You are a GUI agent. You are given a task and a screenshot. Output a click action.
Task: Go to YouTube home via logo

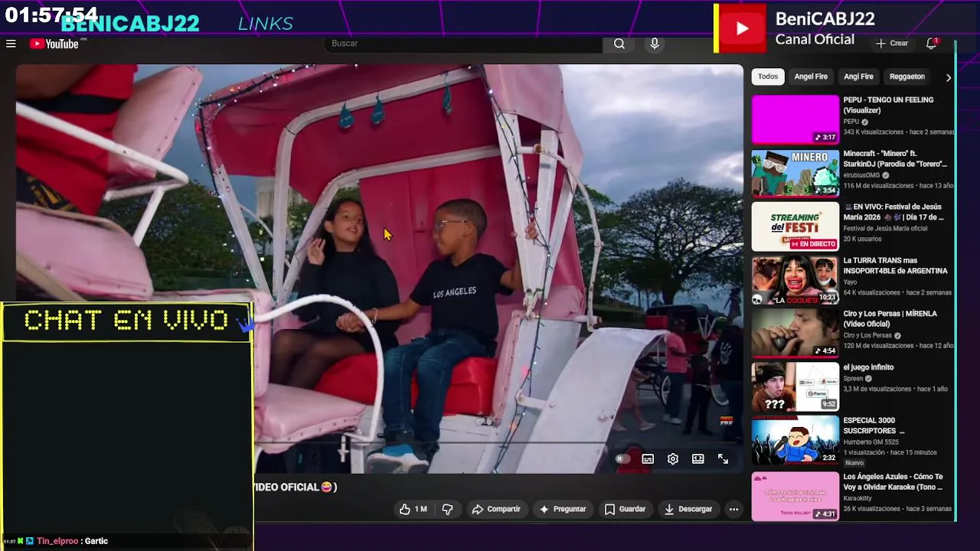[x=54, y=44]
